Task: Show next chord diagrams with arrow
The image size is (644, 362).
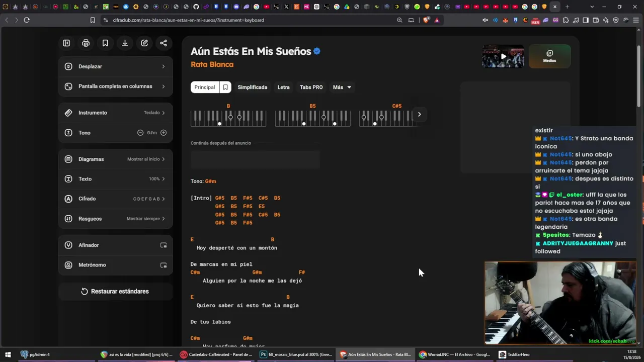Action: coord(419,114)
